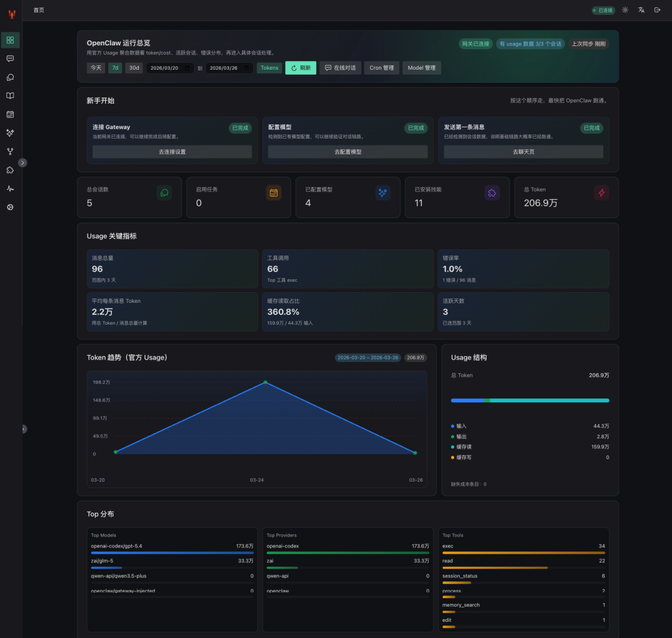Screen dimensions: 672x638
Task: Open the plugins puzzle-piece icon in sidebar
Action: click(x=10, y=170)
